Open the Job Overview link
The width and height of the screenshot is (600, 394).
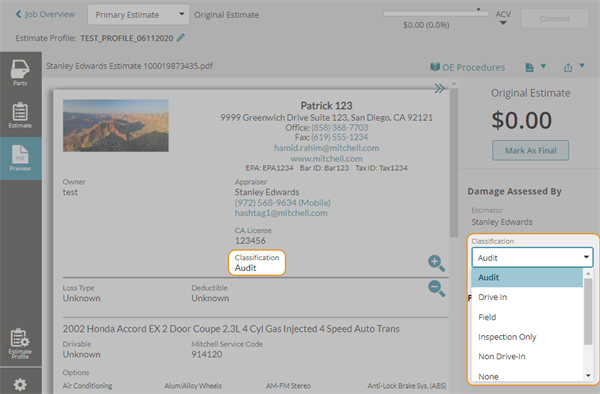coord(50,14)
